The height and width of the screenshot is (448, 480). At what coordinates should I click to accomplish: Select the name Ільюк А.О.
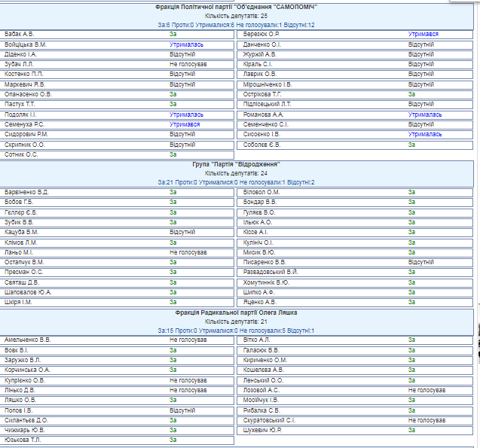tap(258, 222)
